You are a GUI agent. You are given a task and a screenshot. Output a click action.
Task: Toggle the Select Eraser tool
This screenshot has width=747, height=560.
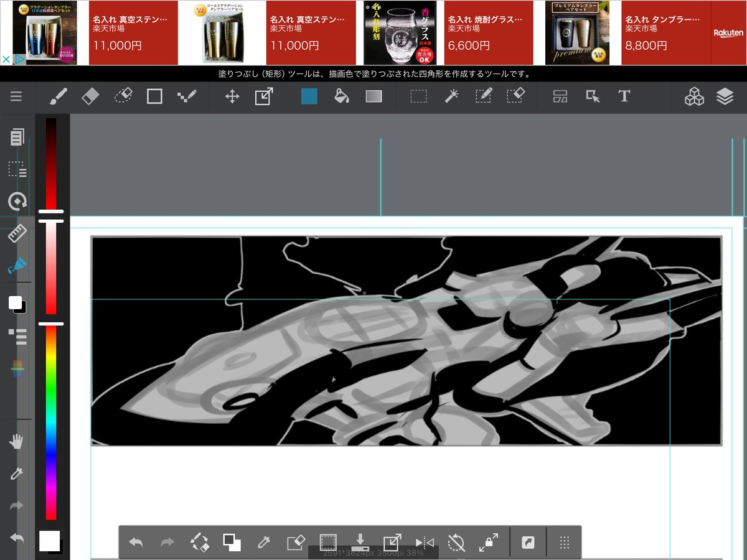(x=515, y=96)
